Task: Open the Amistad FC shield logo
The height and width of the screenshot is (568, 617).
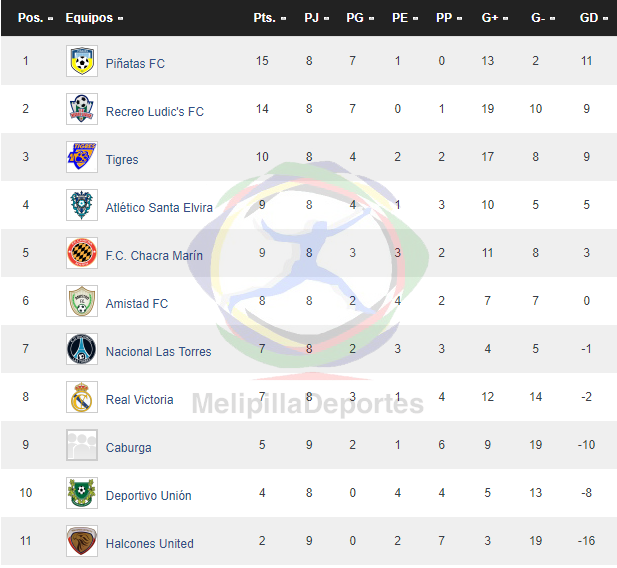Action: click(x=82, y=301)
